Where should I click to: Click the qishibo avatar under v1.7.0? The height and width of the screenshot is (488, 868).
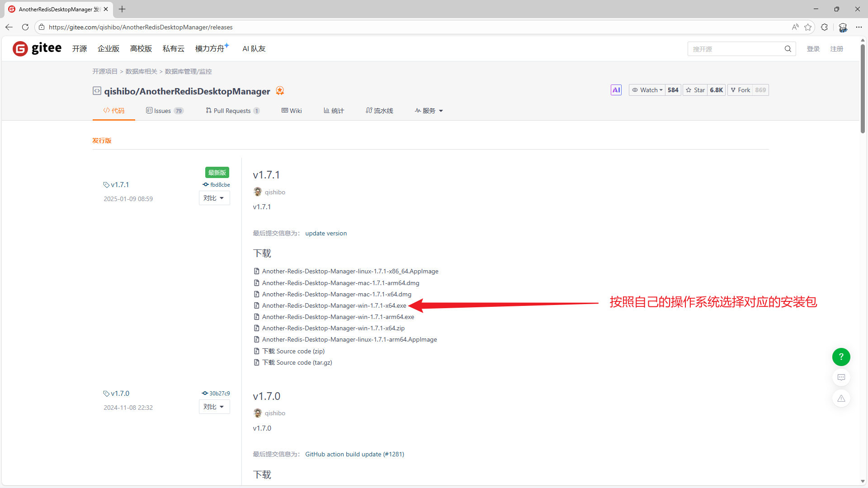point(258,413)
